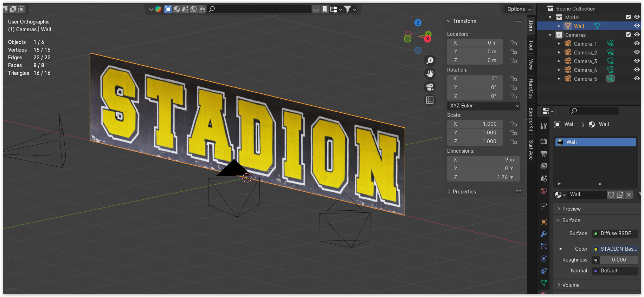Screen dimensions: 644x297
Task: Expand the Volume panel
Action: click(559, 285)
